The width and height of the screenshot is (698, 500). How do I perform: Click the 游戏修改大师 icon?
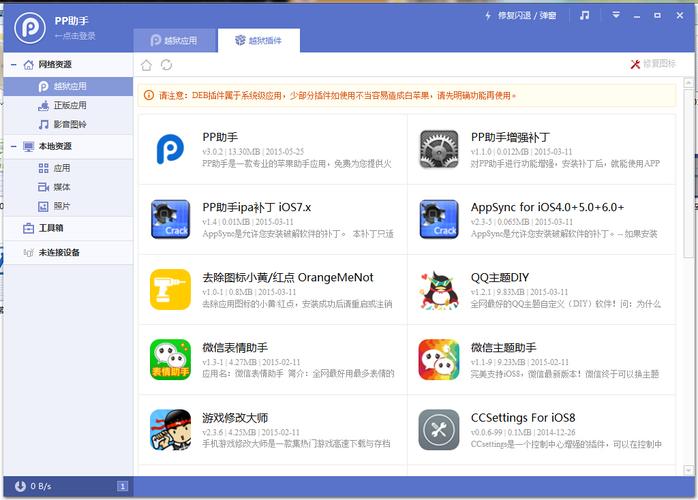(x=170, y=430)
